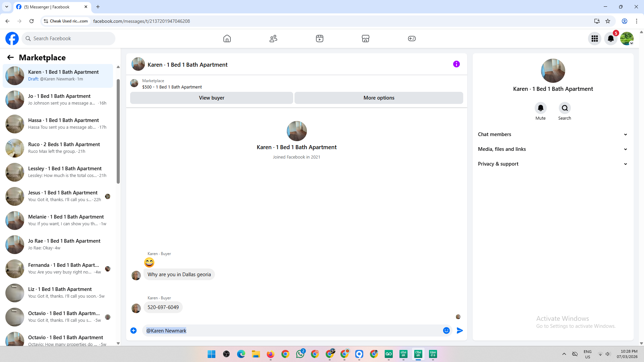Open the Melanie conversation
644x362 pixels.
pos(58,221)
